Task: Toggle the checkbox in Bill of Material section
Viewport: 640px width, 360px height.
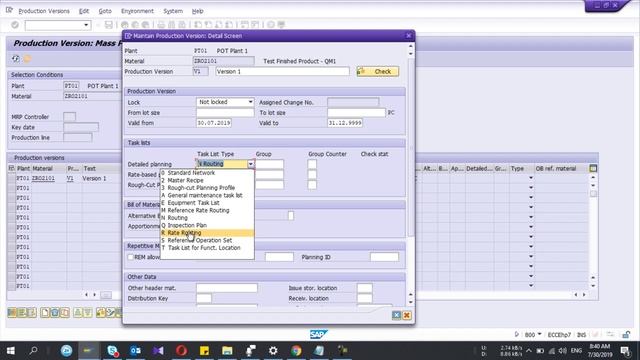Action: [x=291, y=216]
